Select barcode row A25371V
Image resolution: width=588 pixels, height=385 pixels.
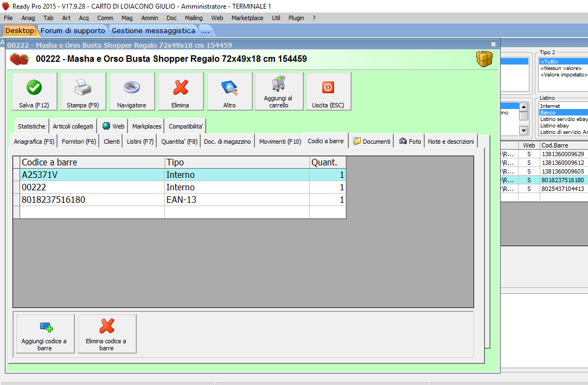pos(179,175)
